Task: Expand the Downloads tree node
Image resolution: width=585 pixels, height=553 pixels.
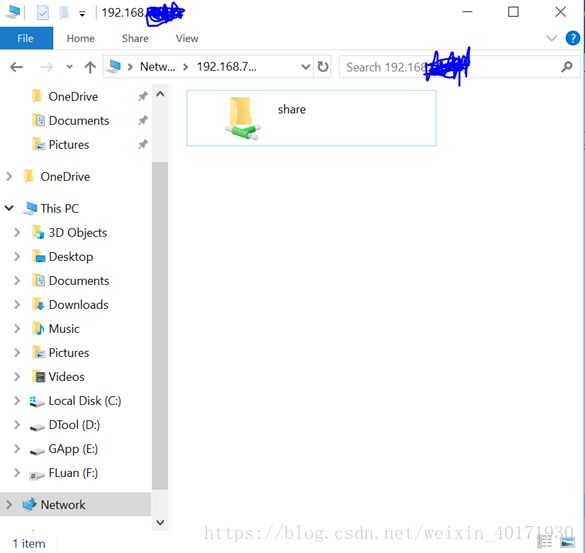Action: (17, 304)
